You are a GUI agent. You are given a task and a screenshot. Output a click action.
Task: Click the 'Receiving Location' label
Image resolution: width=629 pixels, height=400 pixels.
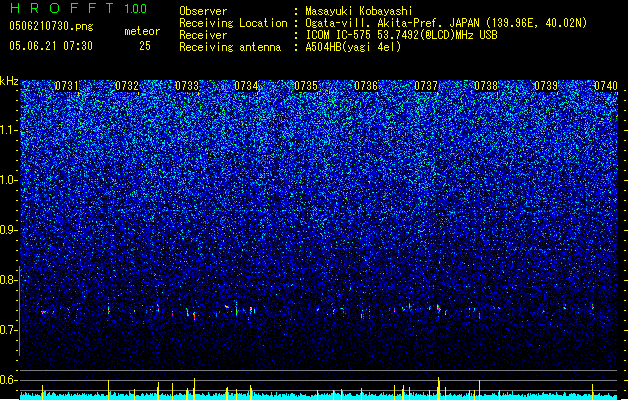233,23
